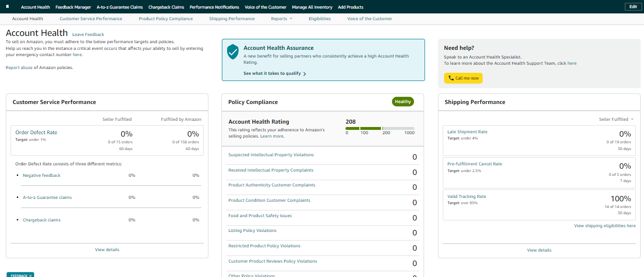
Task: Click the emergency contact number 'here' link
Action: pos(78,55)
